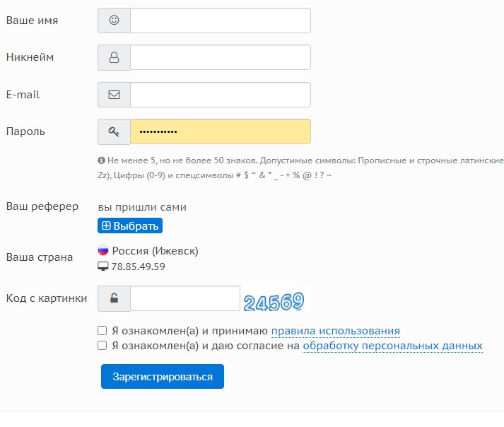504x427 pixels.
Task: Click the unlock icon by the captcha field
Action: [114, 298]
